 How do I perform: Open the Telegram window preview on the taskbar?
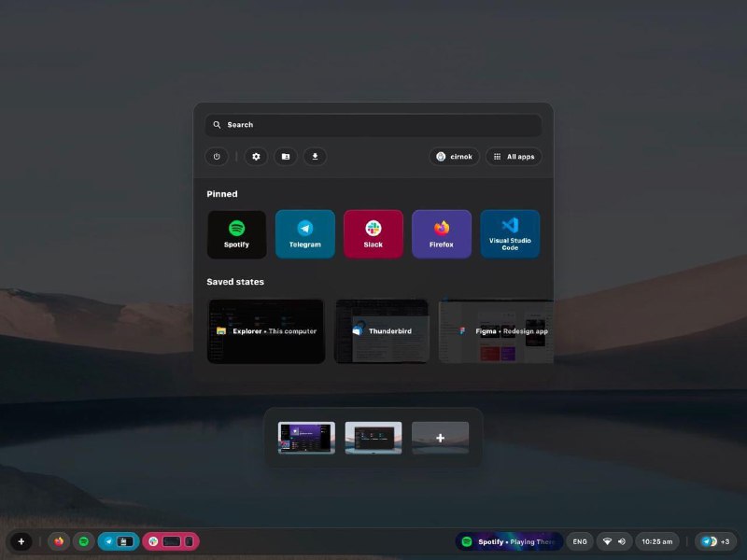[x=125, y=541]
